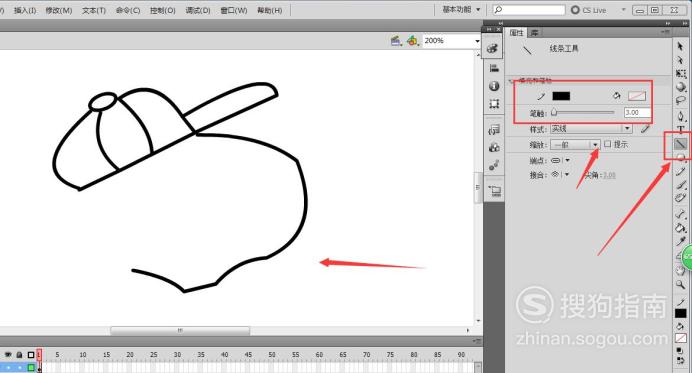Image resolution: width=692 pixels, height=373 pixels.
Task: Select the Pen tool
Action: coord(681,116)
